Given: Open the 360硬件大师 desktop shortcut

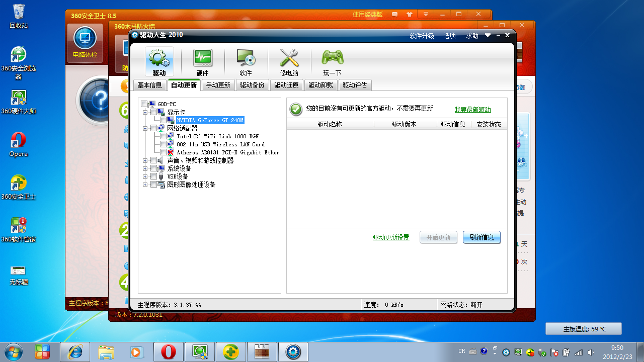Looking at the screenshot, I should (19, 102).
